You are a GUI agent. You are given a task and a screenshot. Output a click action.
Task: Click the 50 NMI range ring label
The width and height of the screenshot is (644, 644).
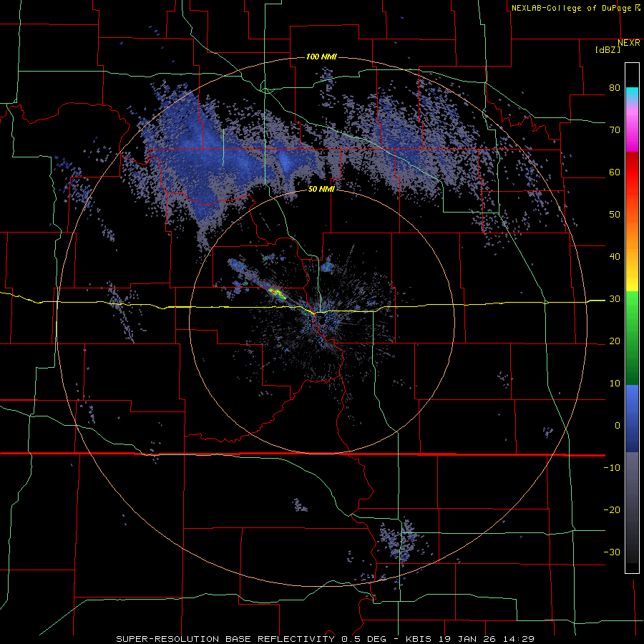[321, 189]
